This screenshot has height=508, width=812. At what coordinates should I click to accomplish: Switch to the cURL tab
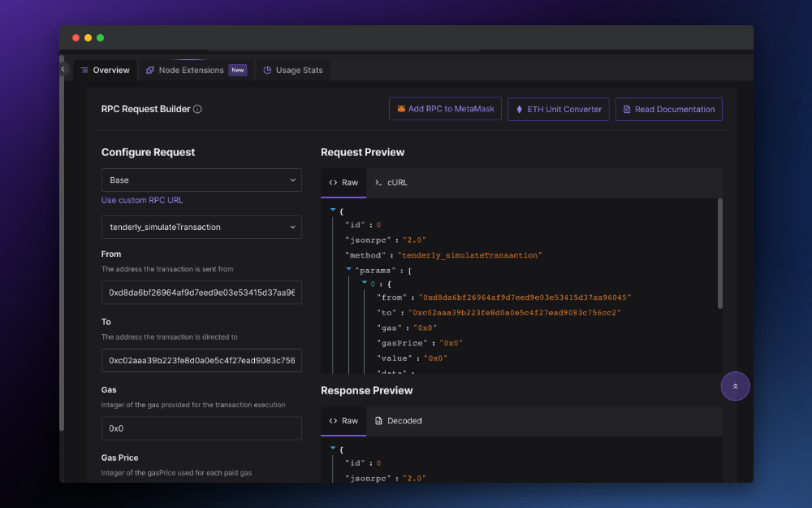coord(391,183)
